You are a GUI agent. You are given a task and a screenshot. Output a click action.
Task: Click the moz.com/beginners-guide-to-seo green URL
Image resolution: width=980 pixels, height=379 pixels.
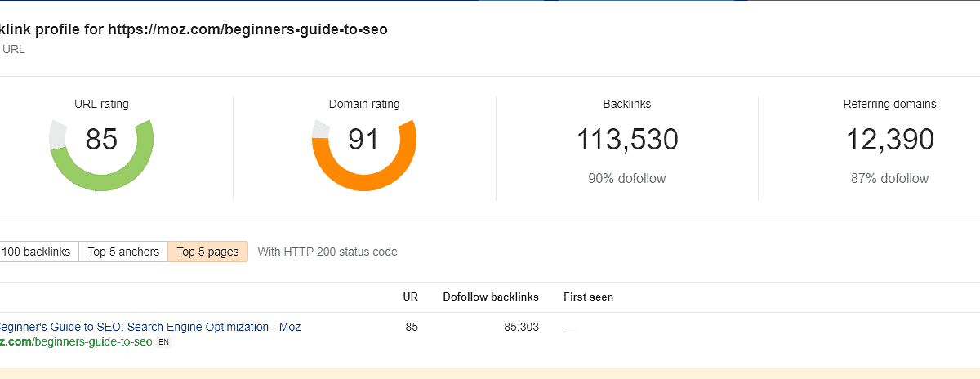coord(76,341)
